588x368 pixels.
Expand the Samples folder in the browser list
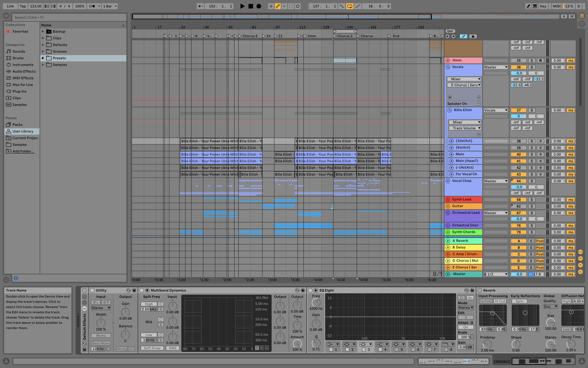pos(43,65)
